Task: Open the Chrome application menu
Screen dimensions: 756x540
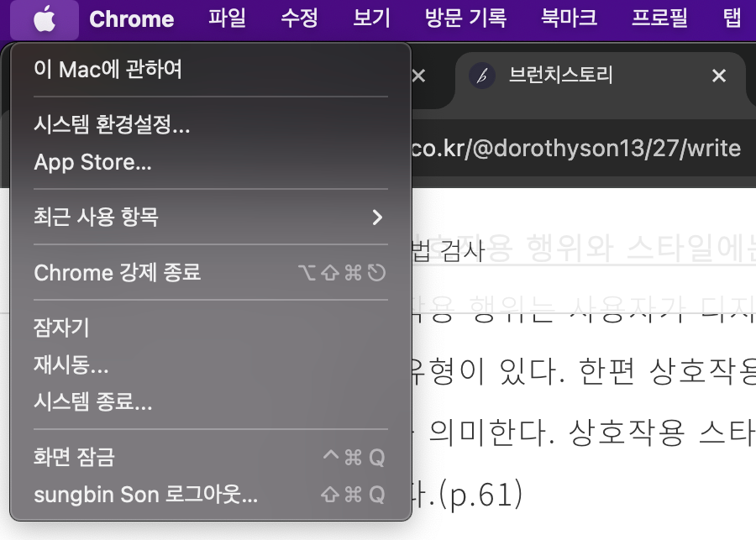Action: [131, 18]
